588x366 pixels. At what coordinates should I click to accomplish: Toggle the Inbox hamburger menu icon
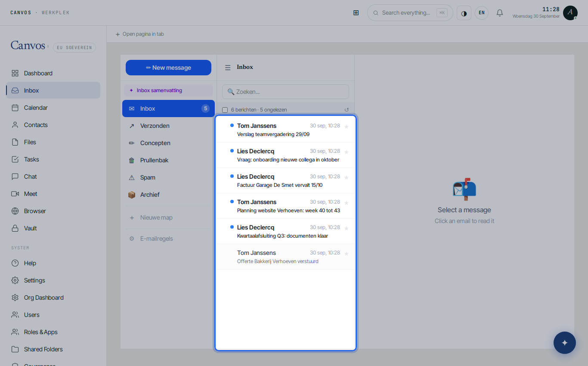pos(228,68)
